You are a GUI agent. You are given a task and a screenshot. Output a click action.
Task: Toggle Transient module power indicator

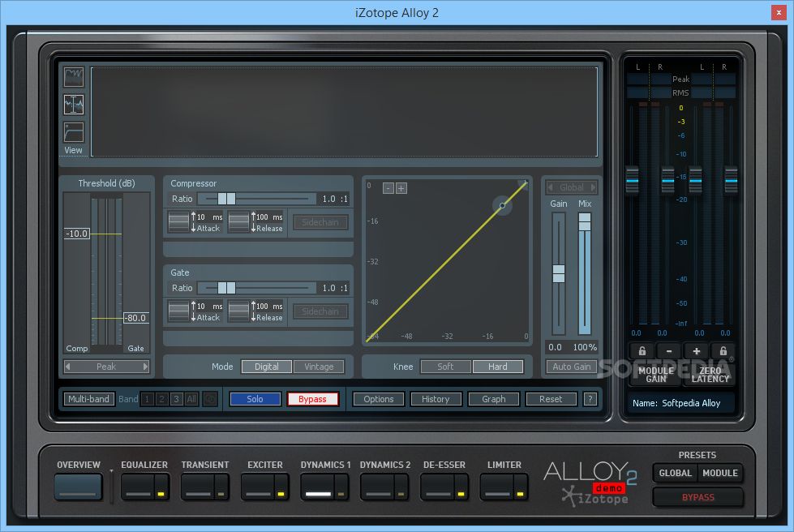(x=221, y=494)
